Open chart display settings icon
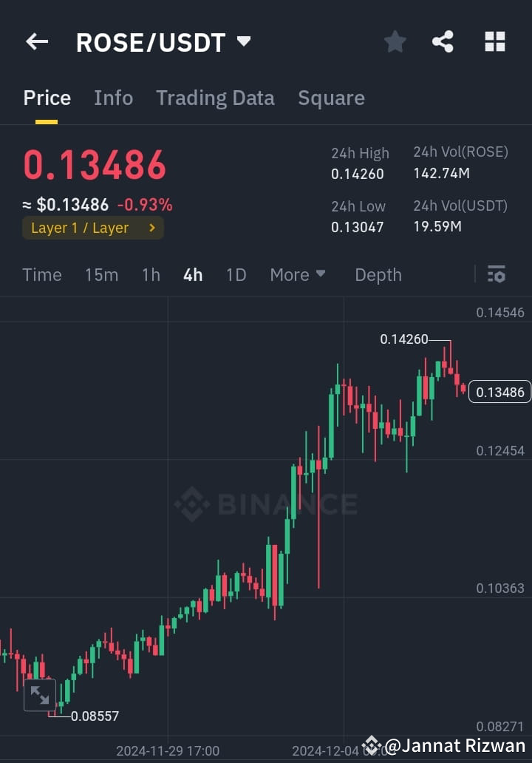 click(x=496, y=274)
